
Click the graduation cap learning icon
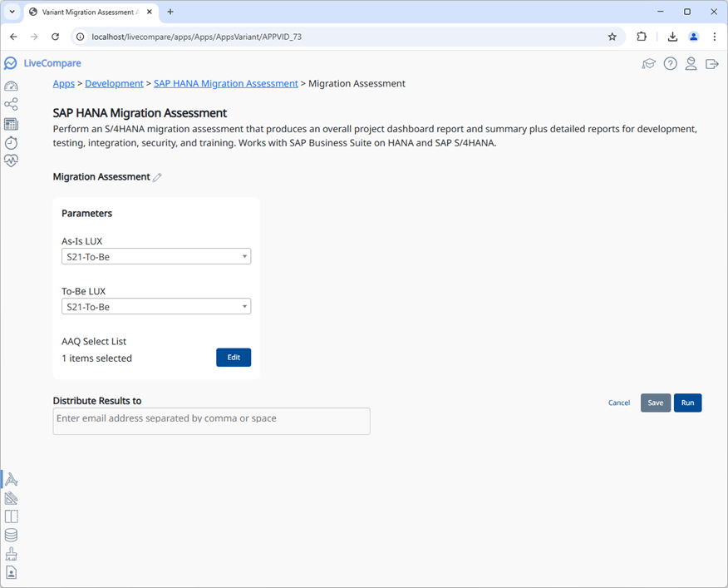[x=648, y=64]
